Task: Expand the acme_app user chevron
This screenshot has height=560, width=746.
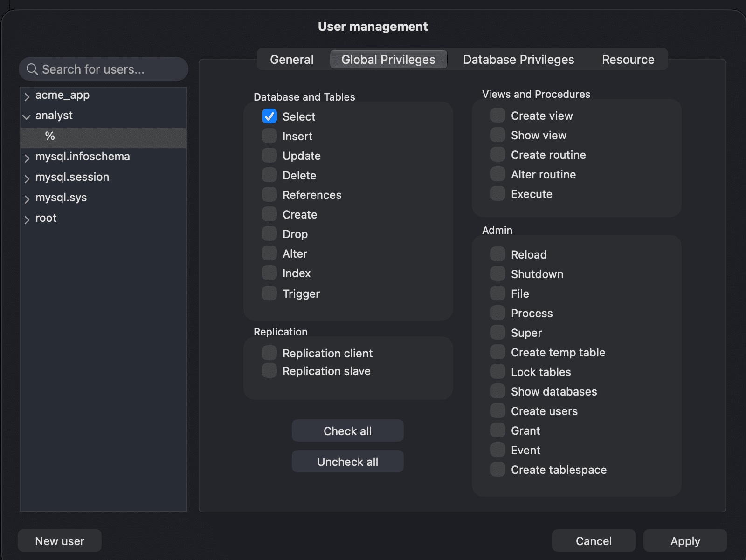Action: click(27, 96)
